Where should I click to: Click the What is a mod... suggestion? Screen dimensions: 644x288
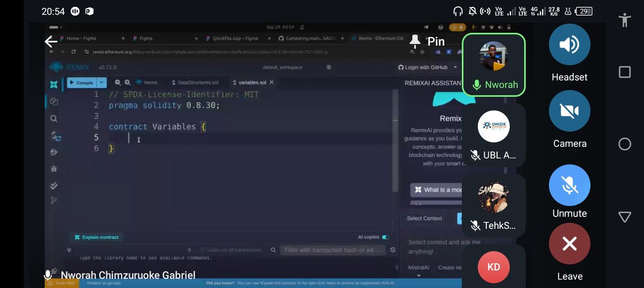[x=436, y=190]
